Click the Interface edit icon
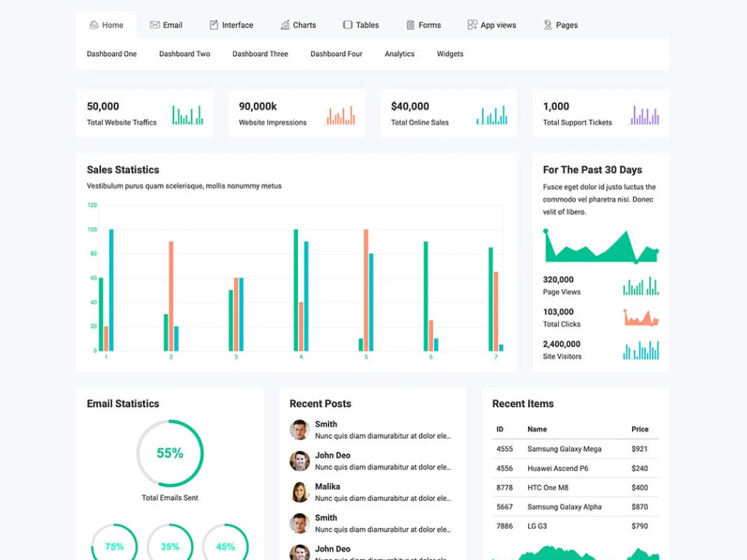This screenshot has width=747, height=560. point(214,25)
